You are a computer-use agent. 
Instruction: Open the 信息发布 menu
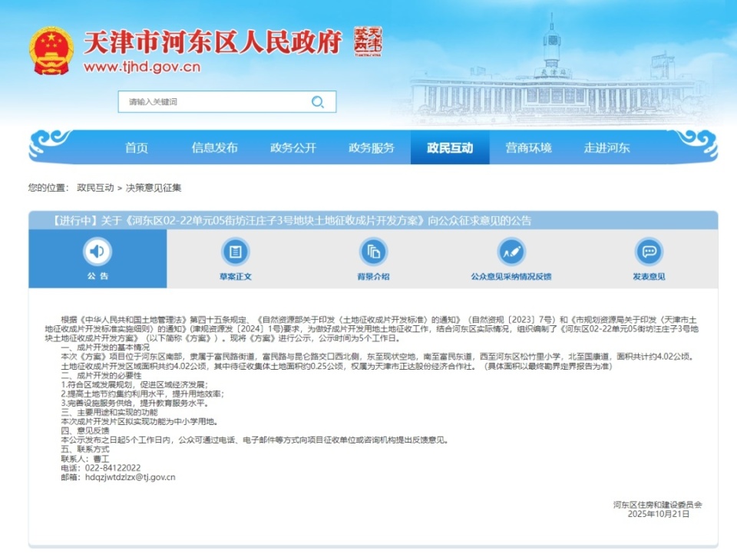(x=214, y=149)
